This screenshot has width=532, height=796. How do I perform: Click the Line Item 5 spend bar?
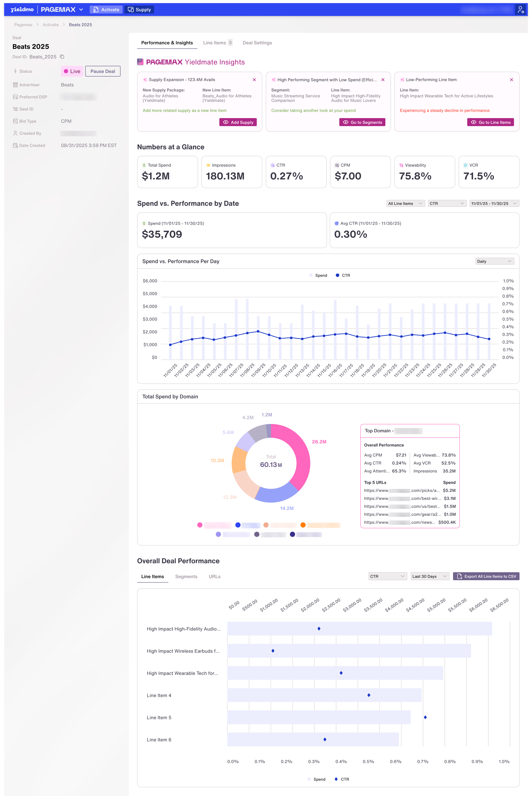(319, 717)
